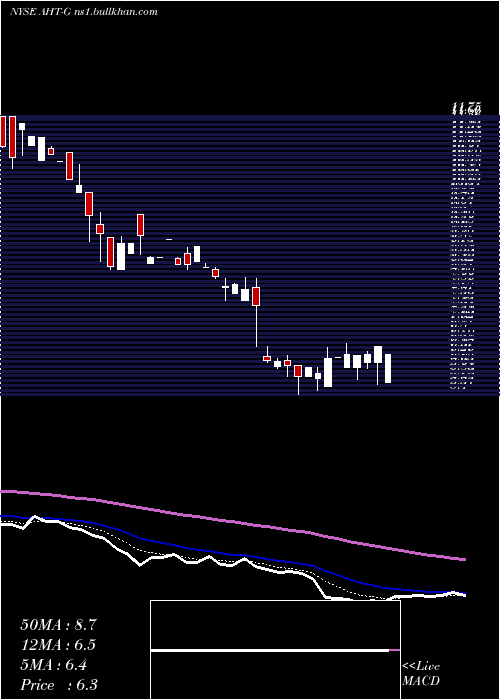Click the MACD indicator box
500x700 pixels.
click(275, 650)
